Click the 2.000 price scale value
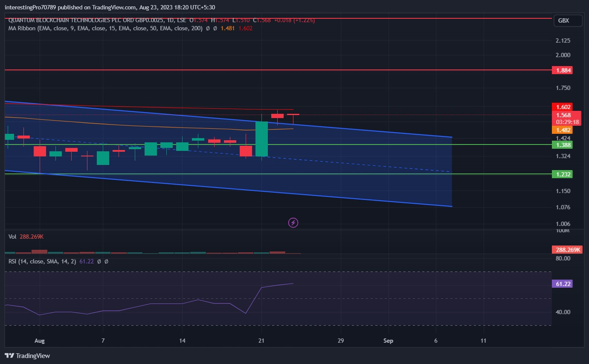Image resolution: width=589 pixels, height=364 pixels. tap(563, 55)
